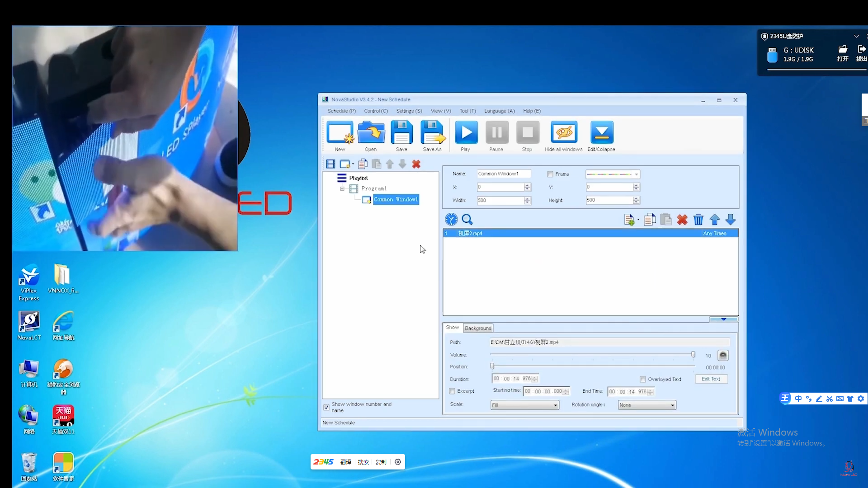Open the G: UDISK drive via 打开
This screenshot has height=488, width=868.
(x=843, y=53)
